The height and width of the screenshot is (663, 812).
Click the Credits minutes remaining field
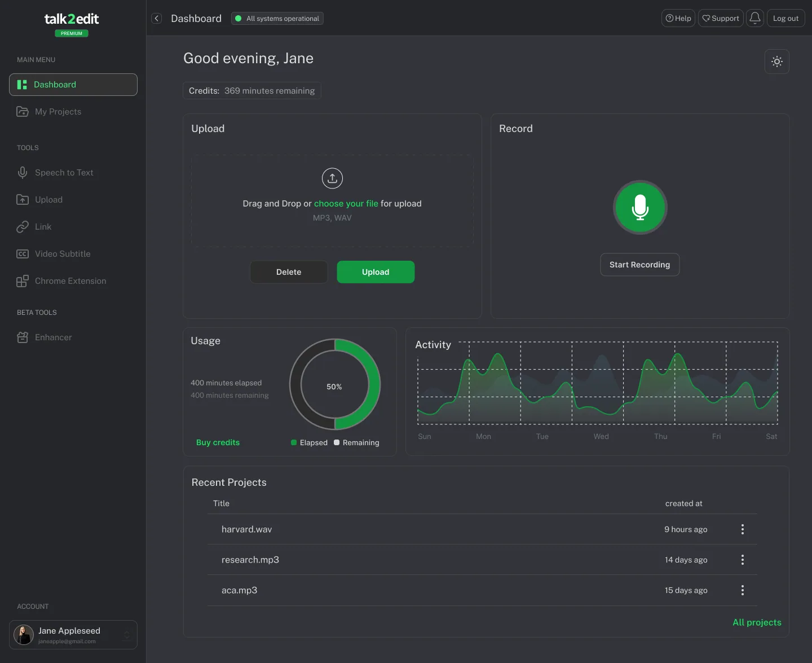click(252, 91)
